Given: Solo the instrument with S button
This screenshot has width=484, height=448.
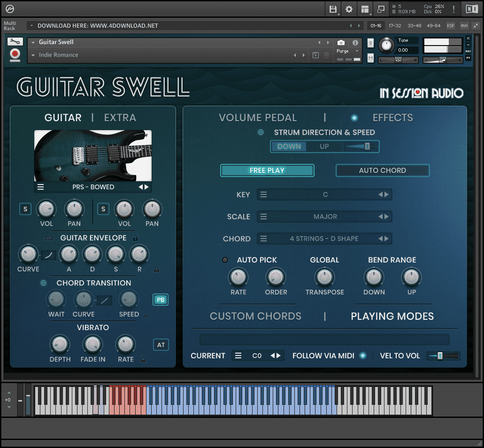Looking at the screenshot, I should 370,43.
